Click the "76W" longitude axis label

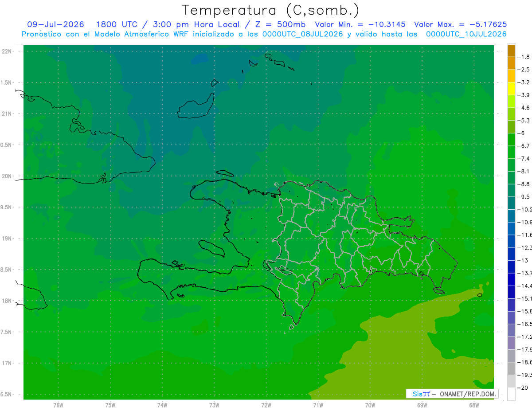pos(58,405)
